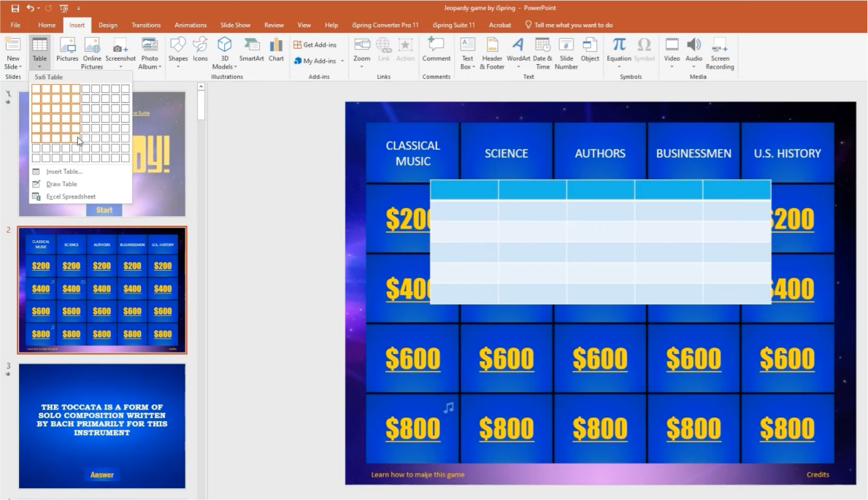Expand the My Add-ins dropdown arrow

pos(342,61)
